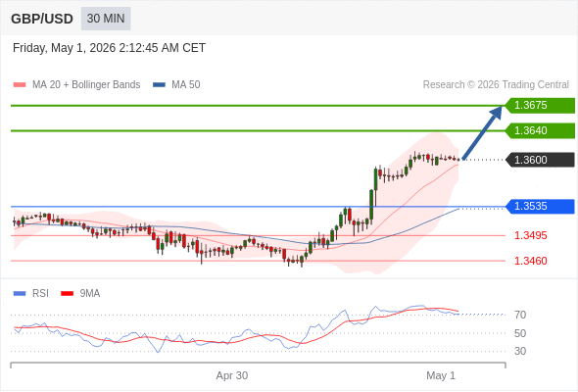The height and width of the screenshot is (392, 578).
Task: Click the blue upward forecast arrow
Action: [x=482, y=132]
